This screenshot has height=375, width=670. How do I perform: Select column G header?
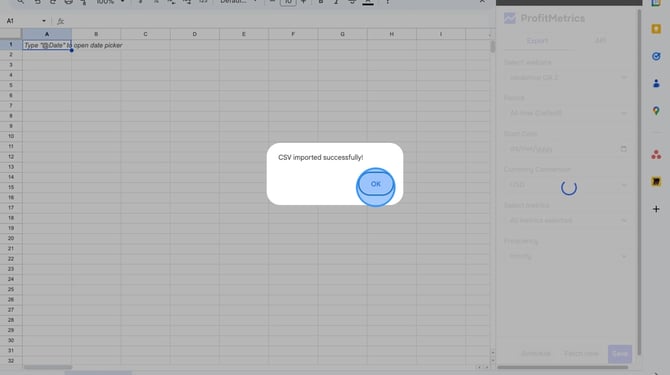tap(342, 34)
